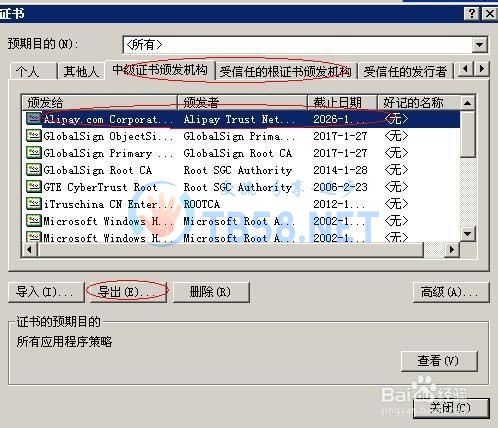Click the list's vertical scrollbar down arrow
Screen dimensions: 498x428
pyautogui.click(x=467, y=234)
